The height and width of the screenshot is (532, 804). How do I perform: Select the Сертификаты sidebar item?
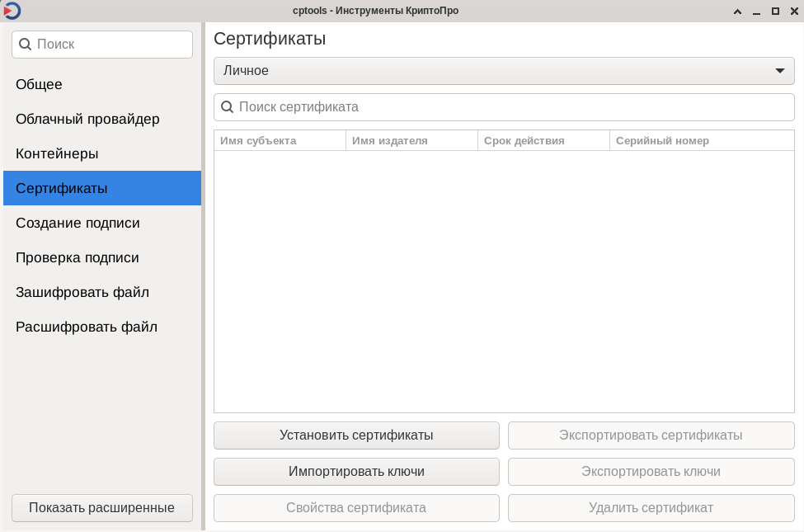102,188
